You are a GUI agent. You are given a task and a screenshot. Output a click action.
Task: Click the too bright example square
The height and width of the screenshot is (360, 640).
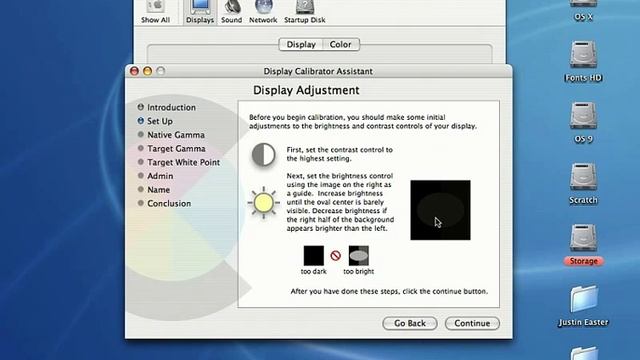coord(358,256)
